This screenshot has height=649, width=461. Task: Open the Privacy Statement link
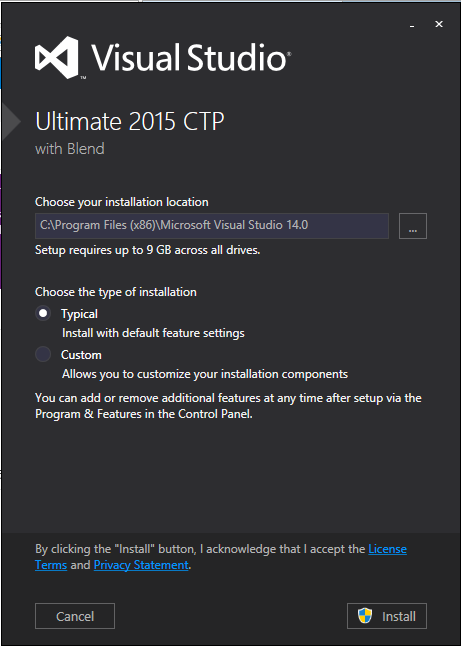pos(141,565)
